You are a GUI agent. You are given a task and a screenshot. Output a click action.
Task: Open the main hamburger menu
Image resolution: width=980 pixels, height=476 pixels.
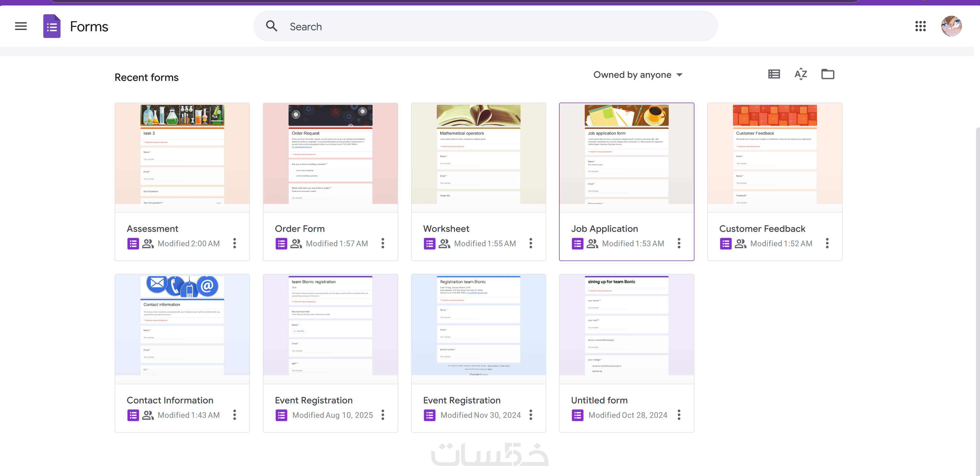pos(21,26)
